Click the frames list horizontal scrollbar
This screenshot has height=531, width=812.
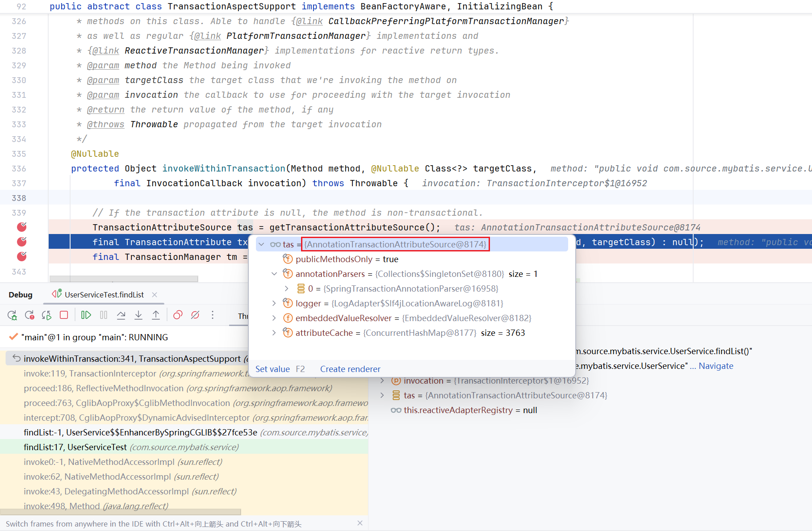pos(121,512)
